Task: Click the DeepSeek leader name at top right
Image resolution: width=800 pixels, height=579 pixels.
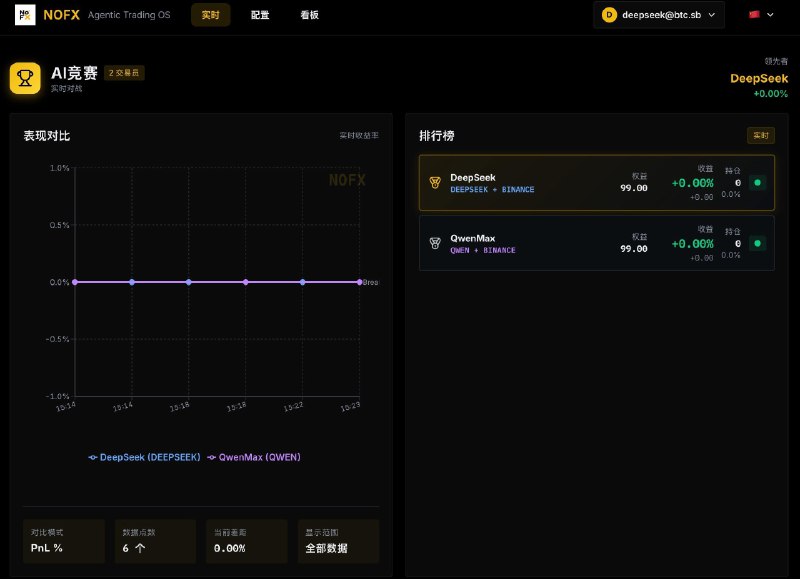Action: tap(759, 78)
